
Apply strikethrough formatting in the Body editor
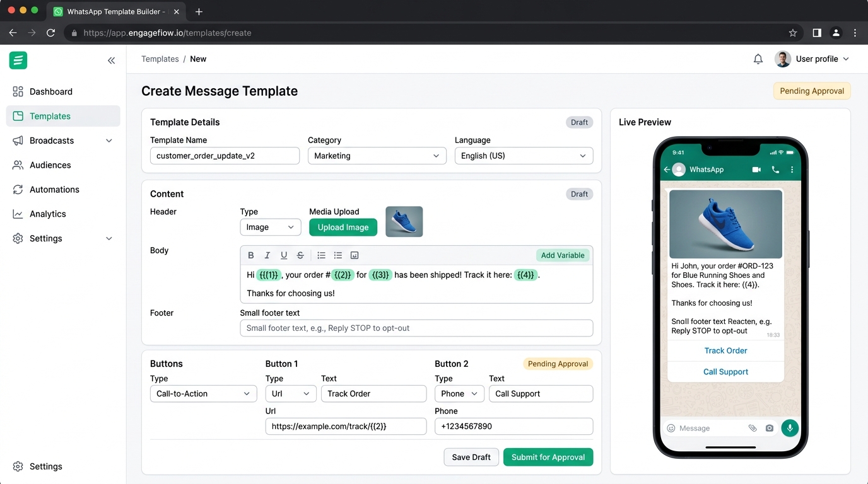pyautogui.click(x=300, y=255)
